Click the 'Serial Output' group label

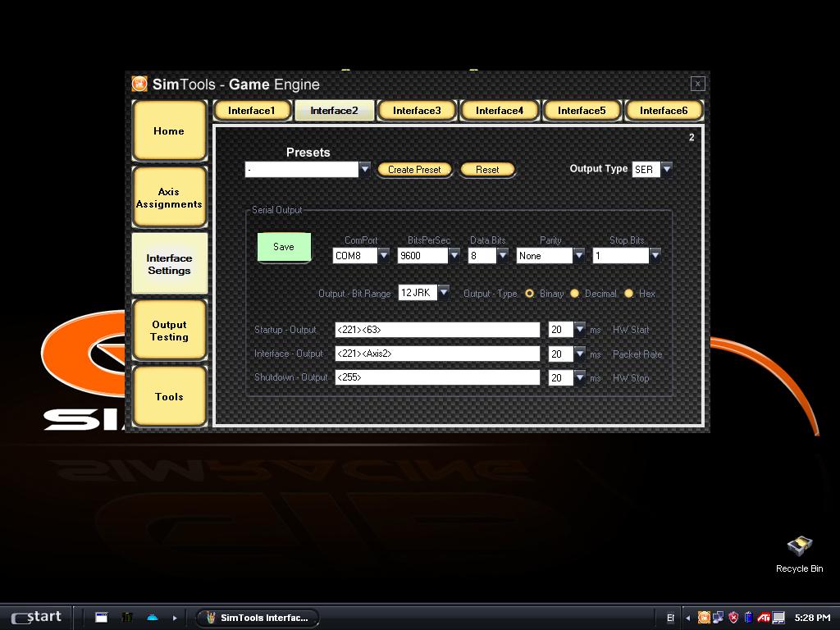tap(277, 210)
